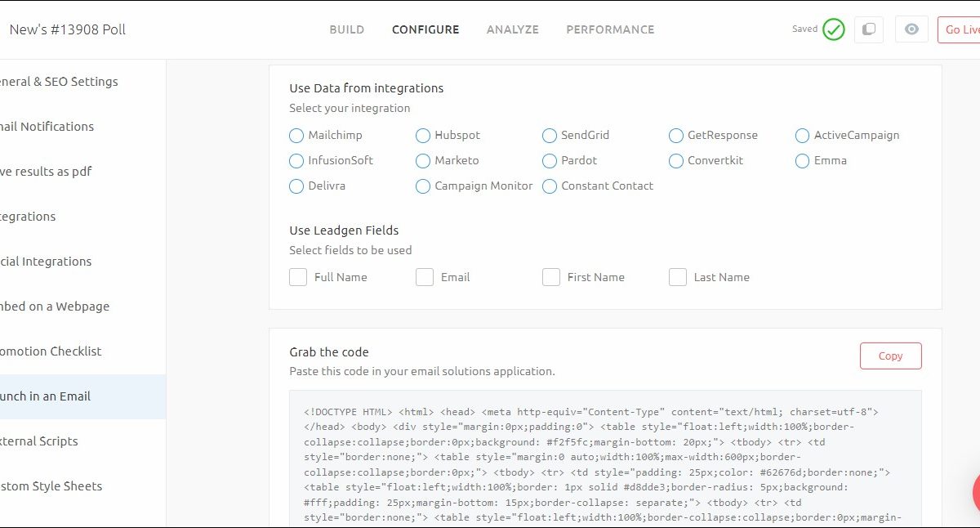This screenshot has width=980, height=528.
Task: Open the Analyze tab
Action: point(512,29)
